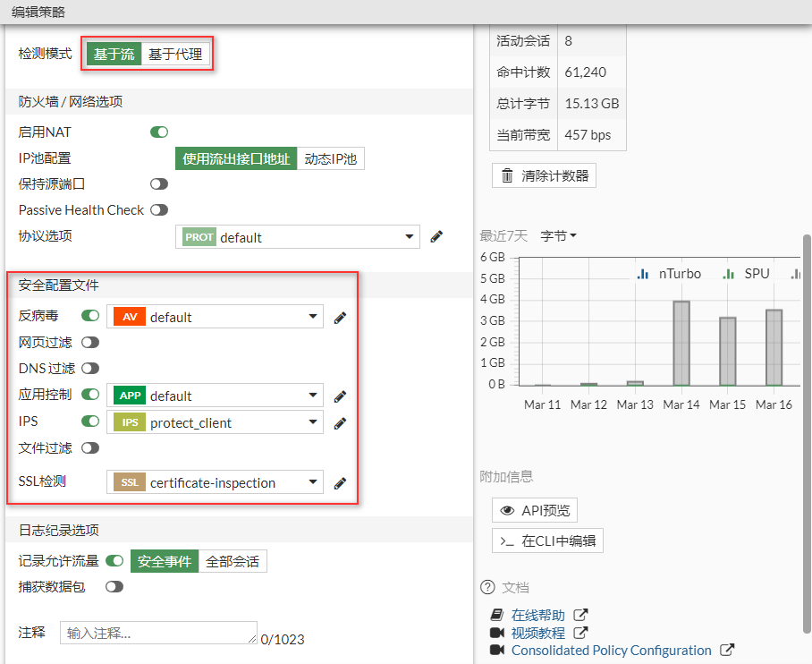812x664 pixels.
Task: Click the Mar 16 bar in chart
Action: (x=774, y=347)
